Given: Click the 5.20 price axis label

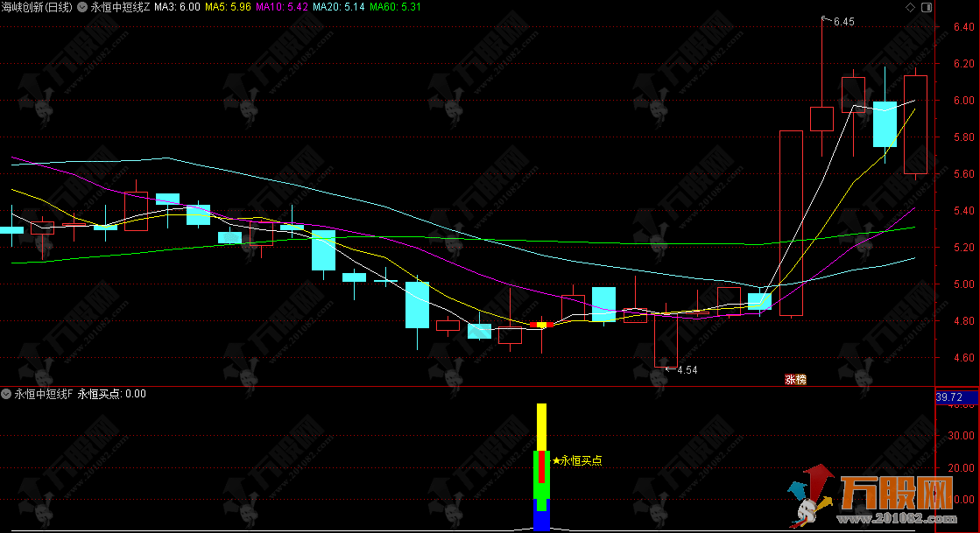Looking at the screenshot, I should (963, 248).
